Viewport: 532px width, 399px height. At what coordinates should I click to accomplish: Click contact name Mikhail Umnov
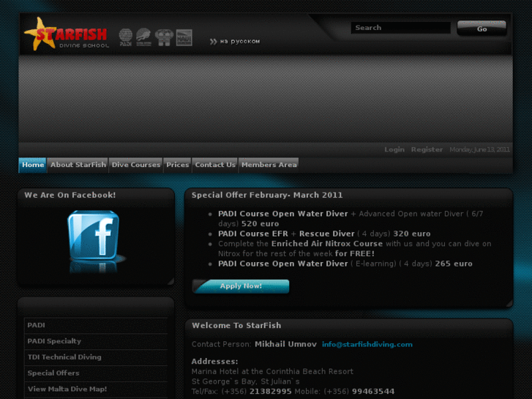point(285,344)
